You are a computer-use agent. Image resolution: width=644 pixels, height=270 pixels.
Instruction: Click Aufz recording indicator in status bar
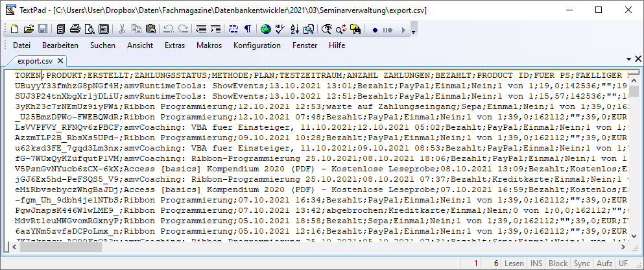[604, 264]
